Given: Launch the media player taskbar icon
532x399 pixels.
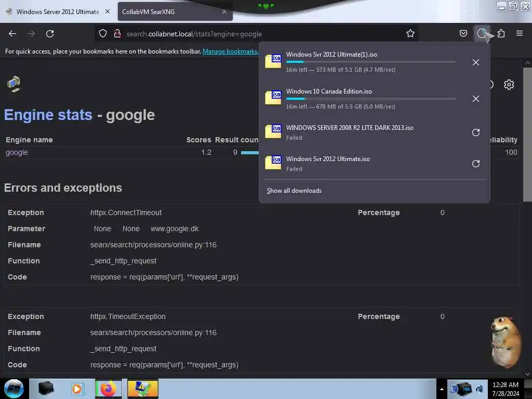Looking at the screenshot, I should (x=77, y=389).
